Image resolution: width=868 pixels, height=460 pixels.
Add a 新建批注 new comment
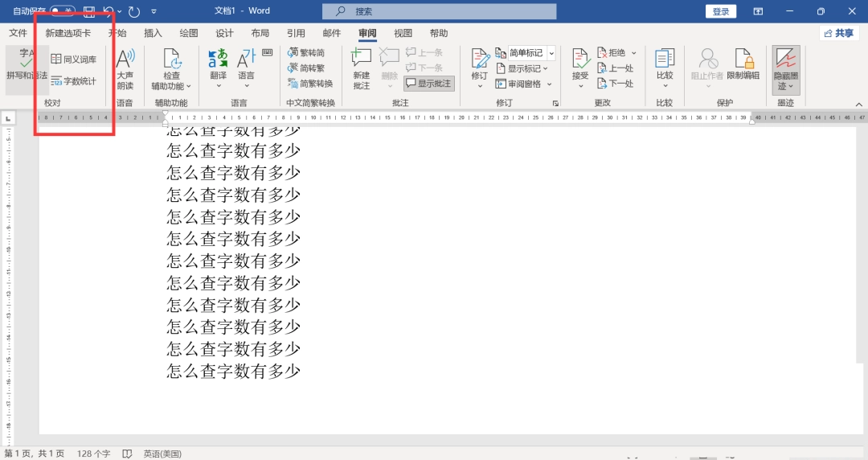pos(361,68)
